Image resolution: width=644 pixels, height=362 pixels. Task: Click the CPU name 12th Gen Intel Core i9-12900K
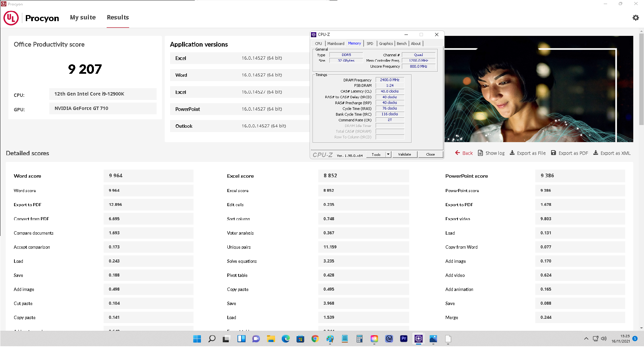[103, 94]
